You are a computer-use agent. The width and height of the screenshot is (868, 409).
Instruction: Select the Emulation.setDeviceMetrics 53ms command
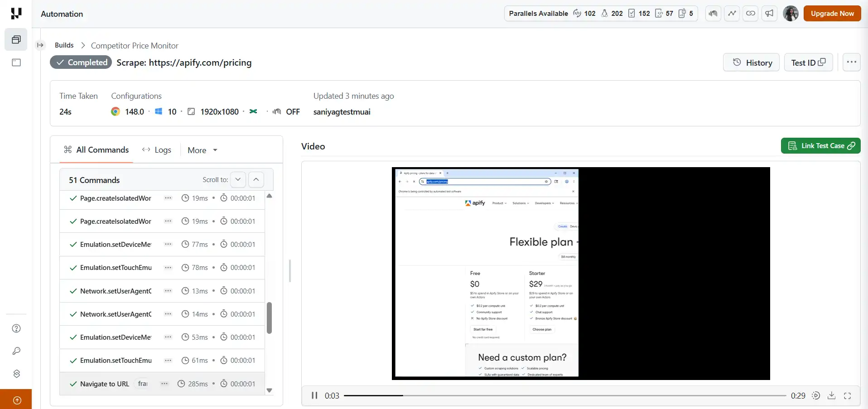tap(162, 337)
